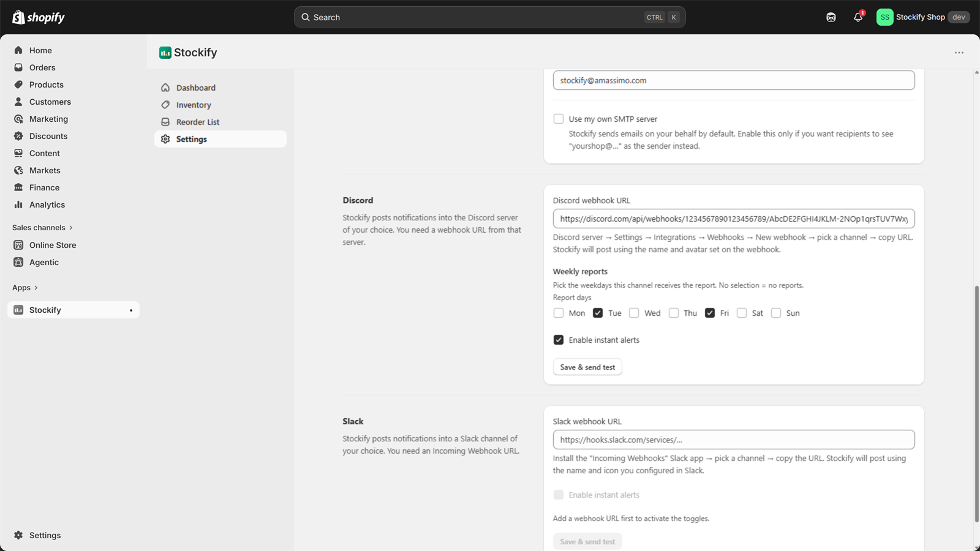Check the Sun report day
The image size is (980, 551).
776,313
